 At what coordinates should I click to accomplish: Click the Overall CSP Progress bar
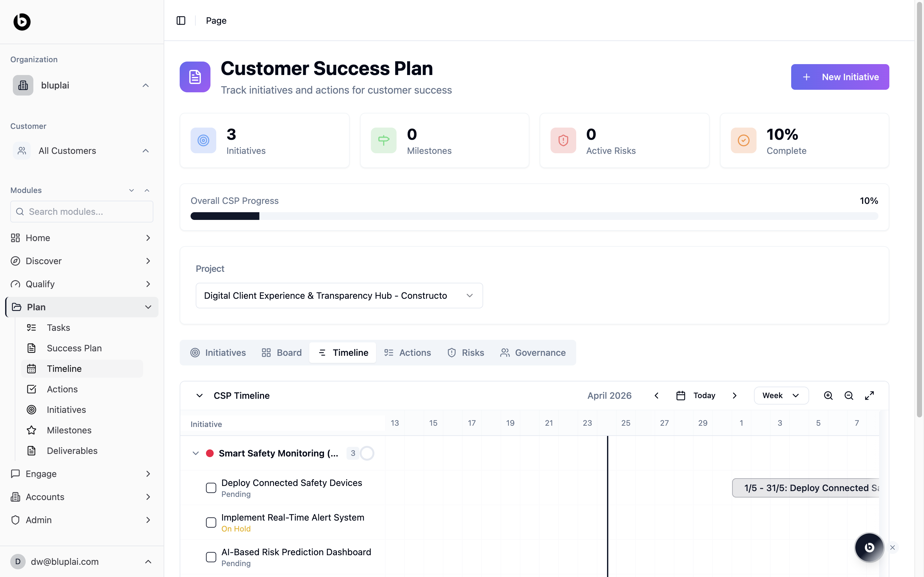[x=534, y=216]
